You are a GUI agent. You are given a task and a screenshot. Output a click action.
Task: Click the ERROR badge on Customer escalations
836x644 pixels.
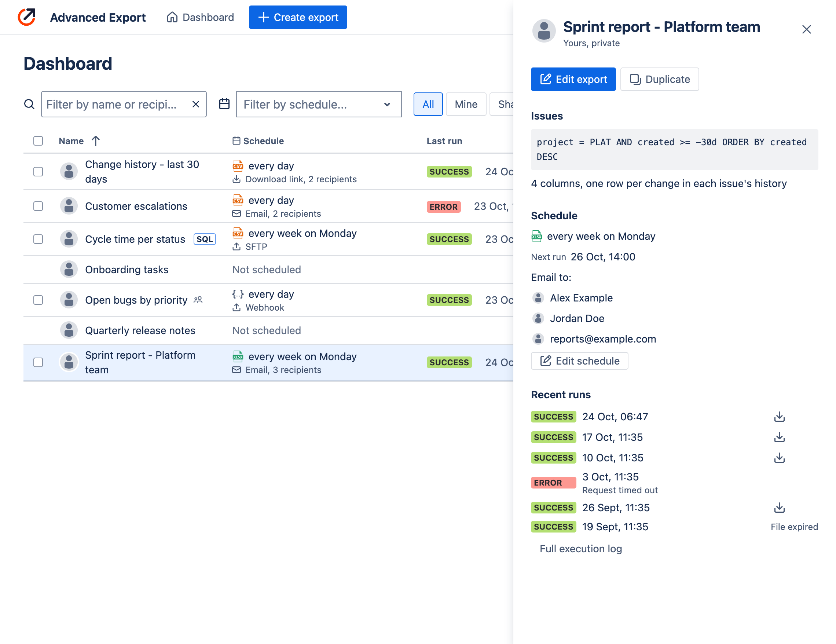[443, 207]
